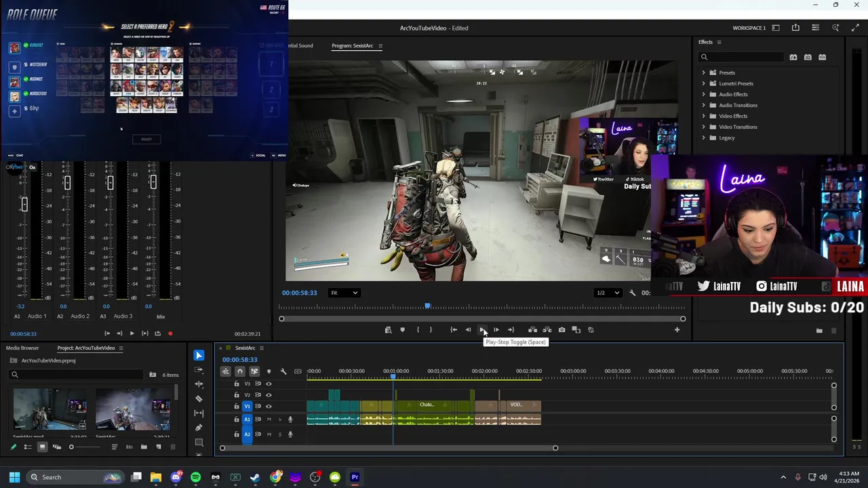Click Mark Out bracket in Program monitor

coord(431,330)
